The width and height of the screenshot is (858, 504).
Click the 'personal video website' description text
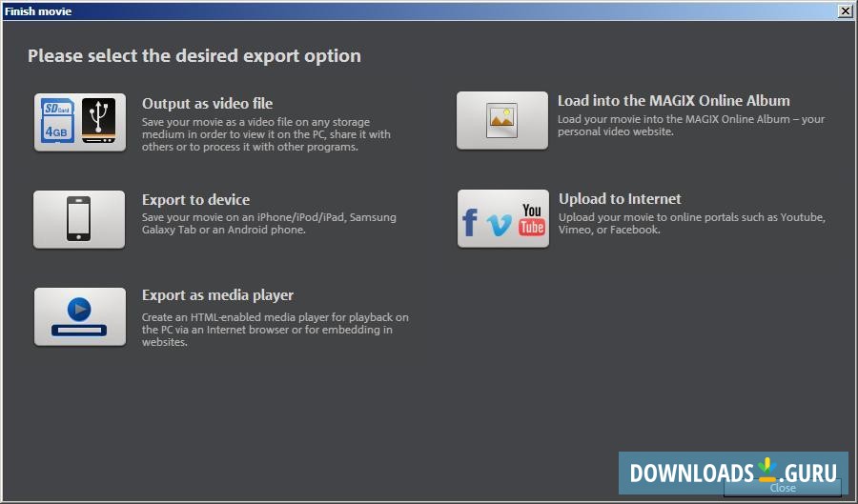[691, 125]
